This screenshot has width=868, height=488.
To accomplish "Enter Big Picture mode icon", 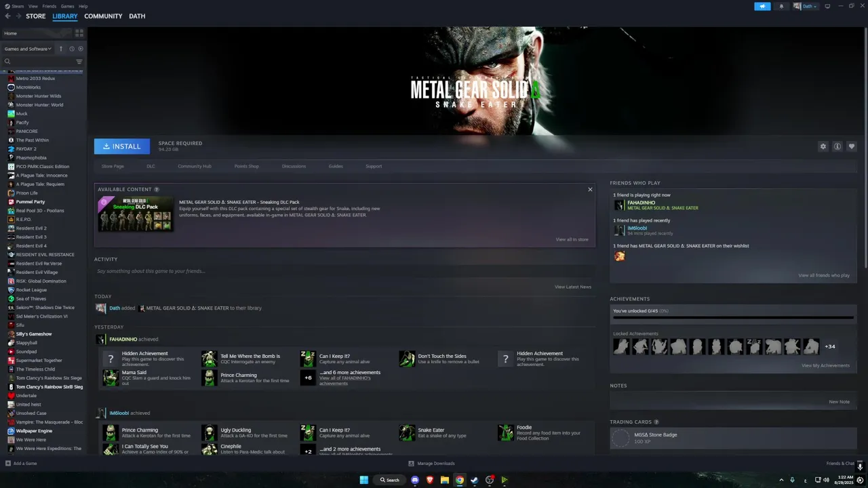I will click(827, 6).
